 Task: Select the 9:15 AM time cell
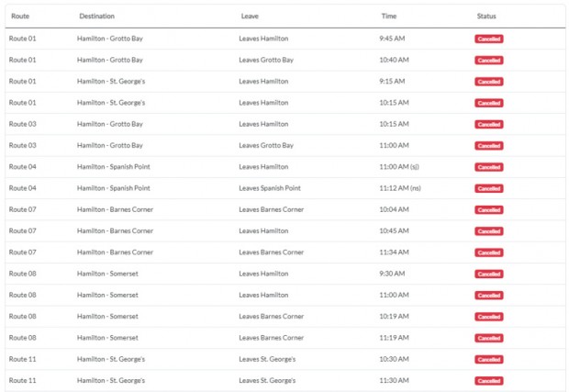point(393,81)
